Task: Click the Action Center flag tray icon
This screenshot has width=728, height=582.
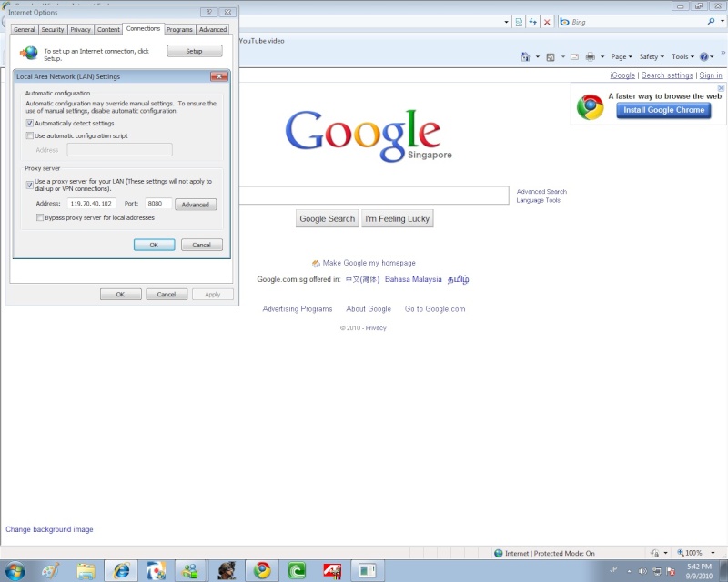Action: coord(671,571)
